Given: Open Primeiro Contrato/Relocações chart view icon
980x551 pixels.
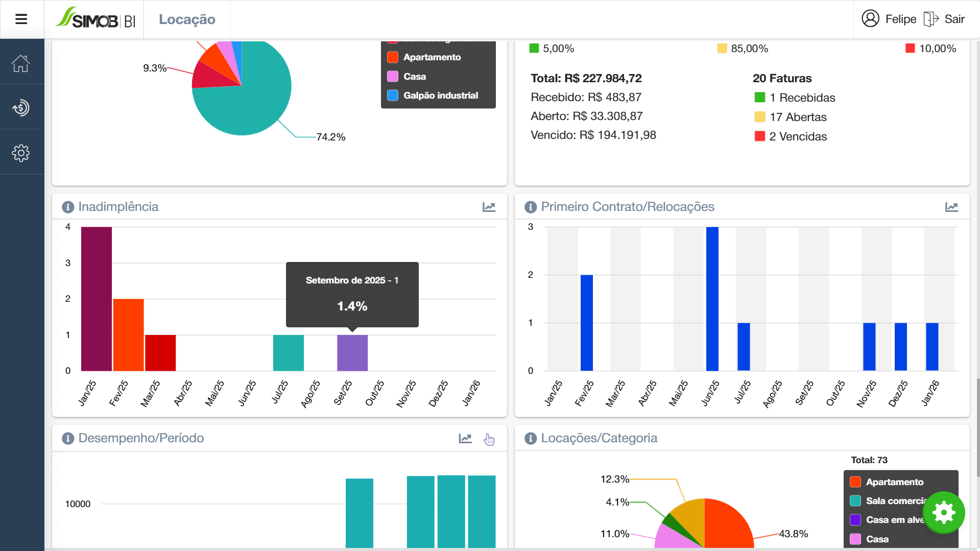Looking at the screenshot, I should coord(951,207).
